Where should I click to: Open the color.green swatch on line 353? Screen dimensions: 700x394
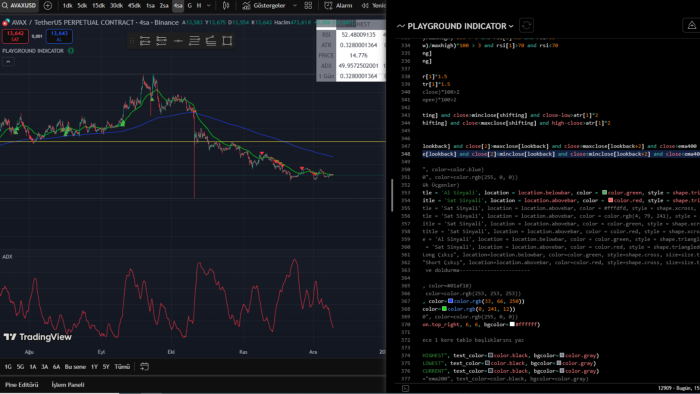click(604, 193)
